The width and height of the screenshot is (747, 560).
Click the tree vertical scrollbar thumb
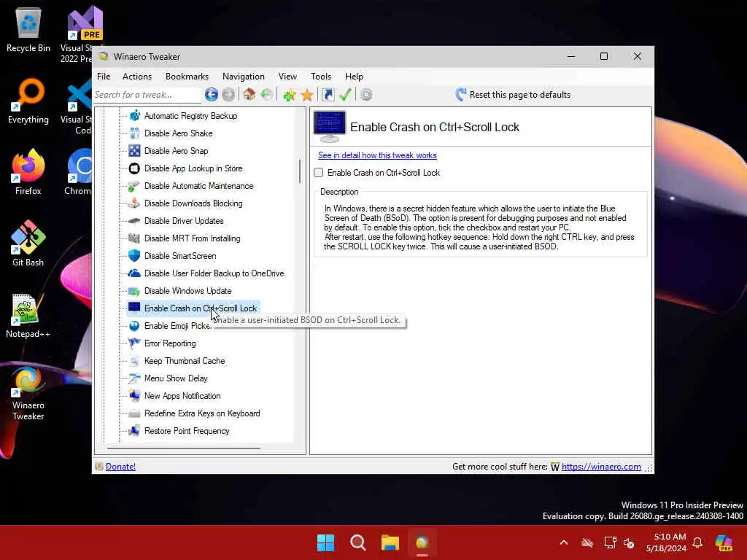coord(300,171)
